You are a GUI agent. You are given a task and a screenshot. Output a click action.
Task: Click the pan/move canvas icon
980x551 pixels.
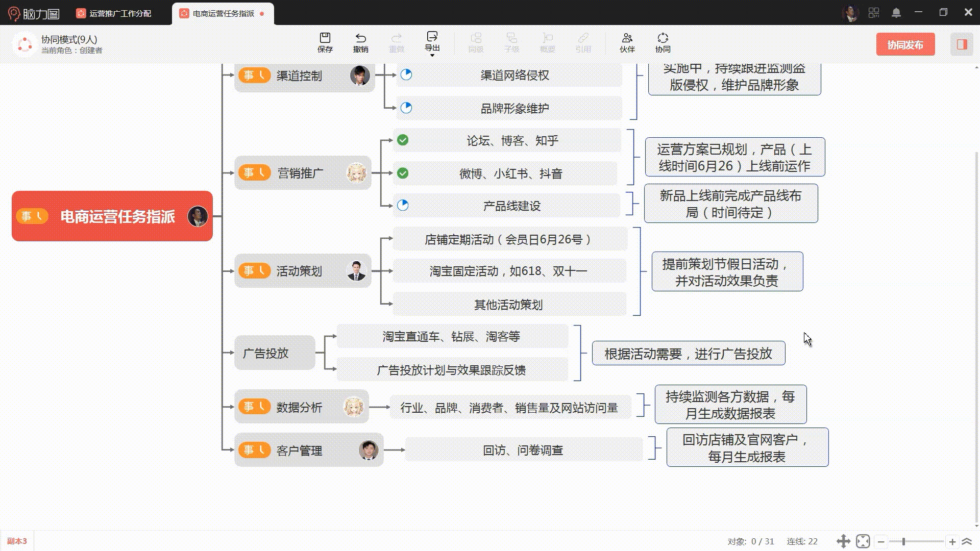(843, 541)
